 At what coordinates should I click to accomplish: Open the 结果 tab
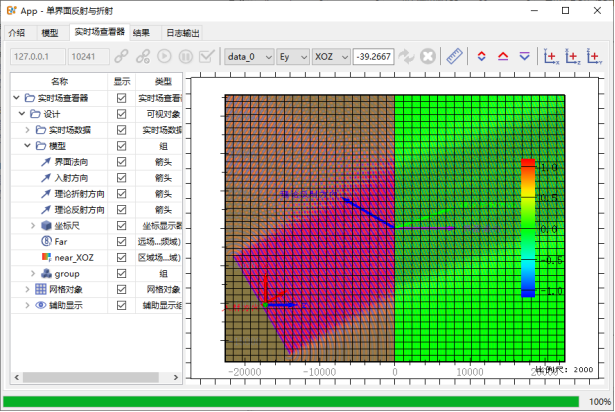141,33
